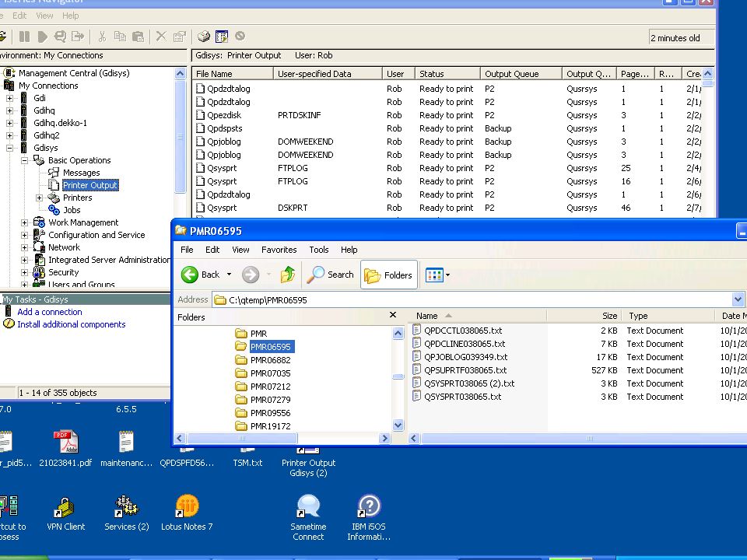Open the Favorites menu in Explorer
Viewport: 747px width, 560px height.
click(279, 250)
